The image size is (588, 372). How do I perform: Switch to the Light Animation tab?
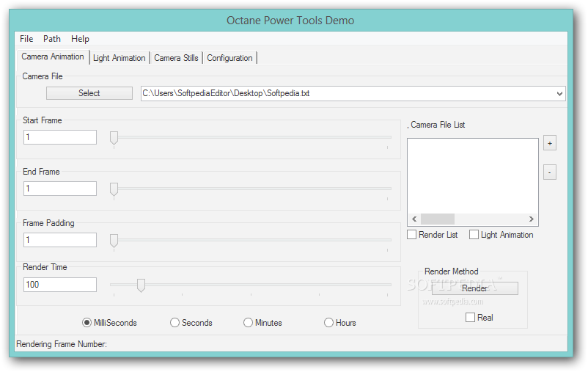click(120, 58)
